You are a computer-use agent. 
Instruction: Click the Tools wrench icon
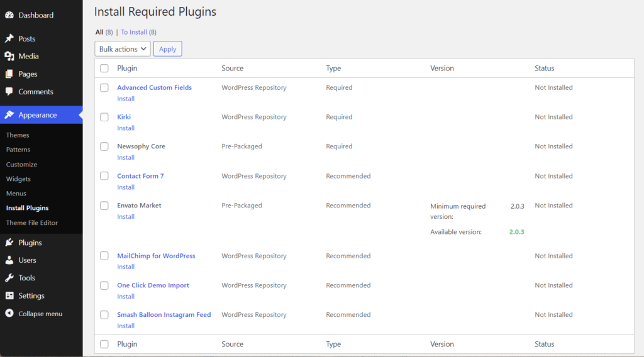(x=9, y=278)
